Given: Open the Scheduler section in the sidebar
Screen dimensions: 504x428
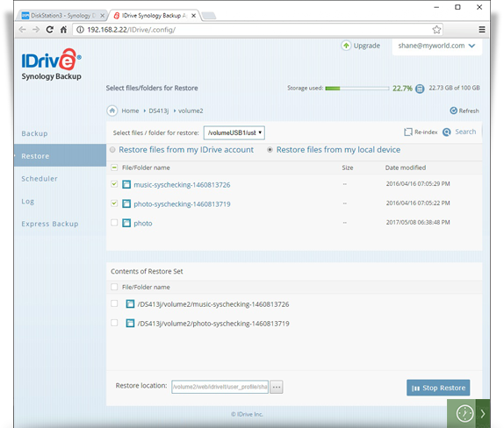Looking at the screenshot, I should tap(40, 179).
